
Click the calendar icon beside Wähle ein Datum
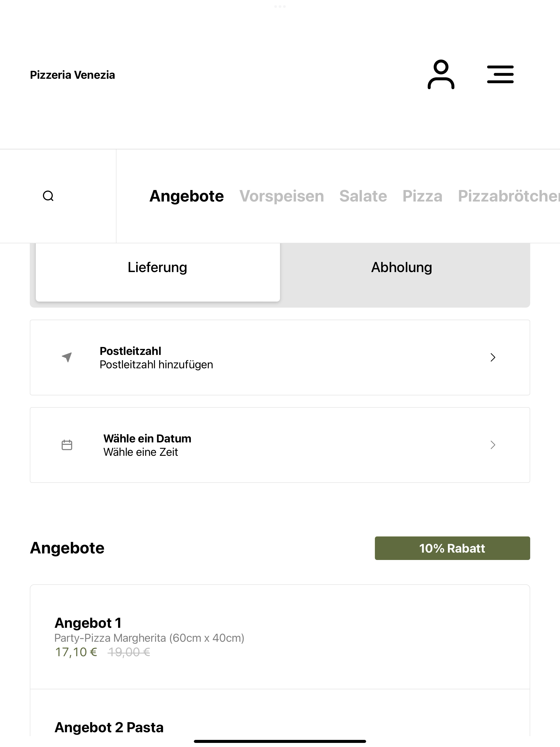pyautogui.click(x=67, y=445)
